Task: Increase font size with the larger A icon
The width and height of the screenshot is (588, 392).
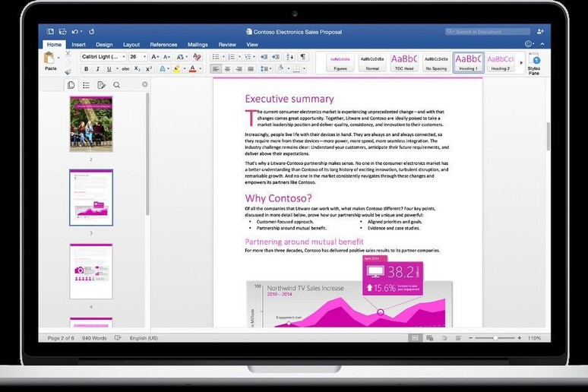Action: [154, 57]
